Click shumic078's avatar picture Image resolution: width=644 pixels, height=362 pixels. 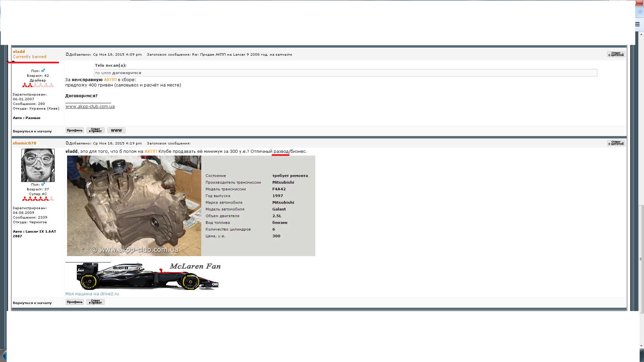[x=38, y=165]
